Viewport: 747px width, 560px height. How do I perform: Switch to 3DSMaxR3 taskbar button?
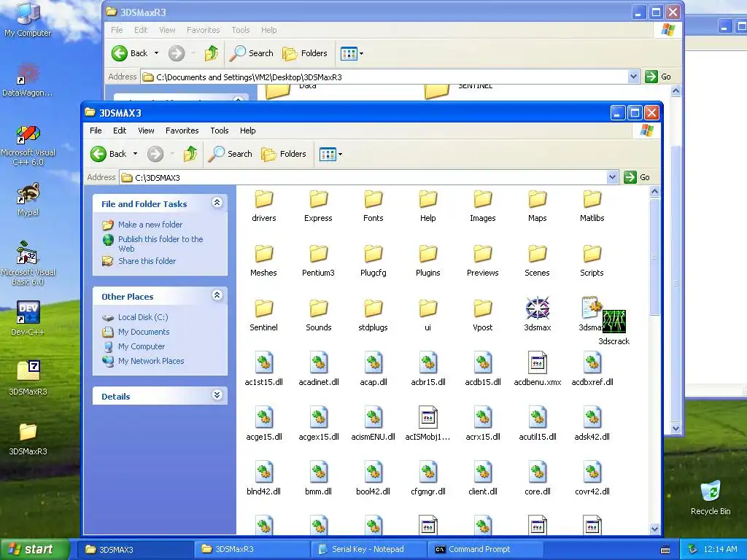251,549
